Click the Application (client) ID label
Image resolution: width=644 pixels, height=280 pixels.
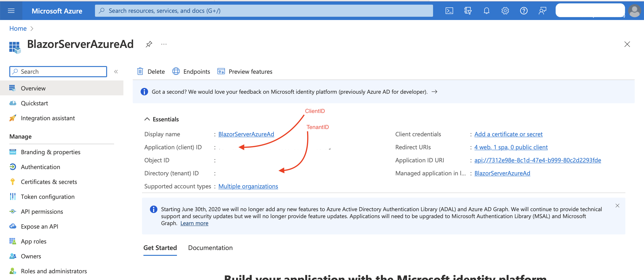point(173,147)
